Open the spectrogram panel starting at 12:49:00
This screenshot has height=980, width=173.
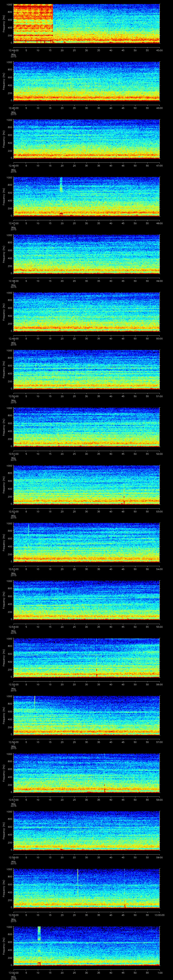86,312
